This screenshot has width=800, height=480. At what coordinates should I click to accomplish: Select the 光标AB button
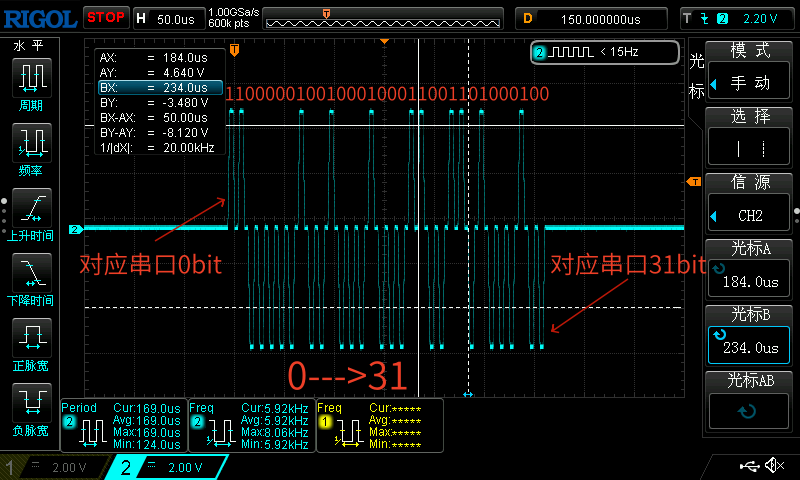tap(750, 398)
